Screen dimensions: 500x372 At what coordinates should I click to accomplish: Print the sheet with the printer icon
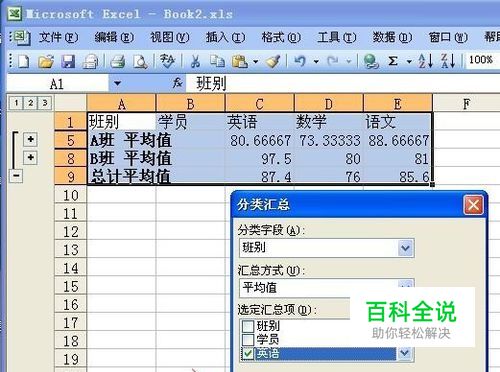pos(117,62)
